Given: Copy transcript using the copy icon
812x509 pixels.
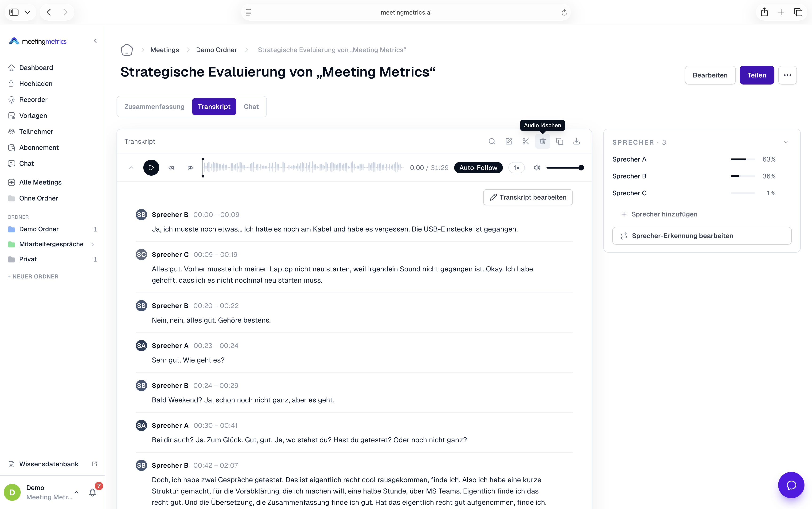Looking at the screenshot, I should coord(560,141).
